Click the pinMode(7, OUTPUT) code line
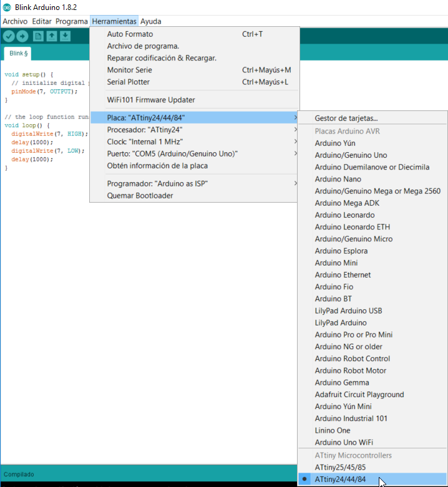The height and width of the screenshot is (487, 448). [x=44, y=92]
